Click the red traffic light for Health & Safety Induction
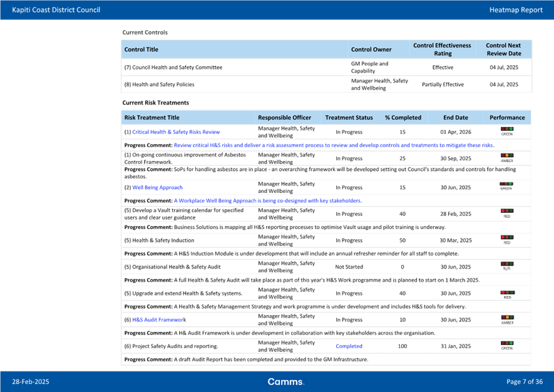554x392 pixels. [506, 237]
